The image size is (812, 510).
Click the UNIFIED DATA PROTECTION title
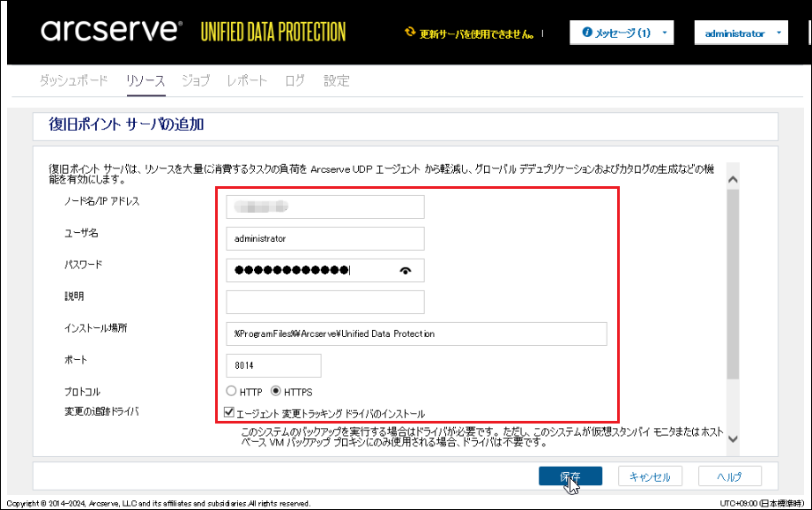(273, 32)
